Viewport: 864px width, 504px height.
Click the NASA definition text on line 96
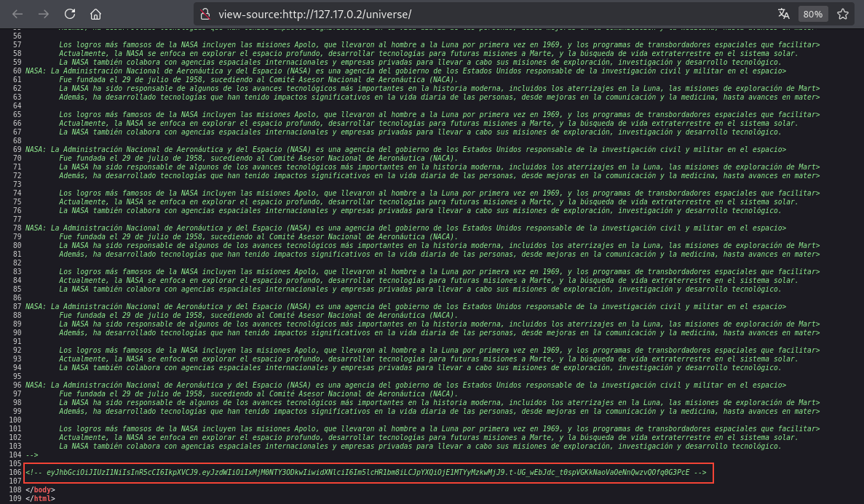(x=405, y=385)
